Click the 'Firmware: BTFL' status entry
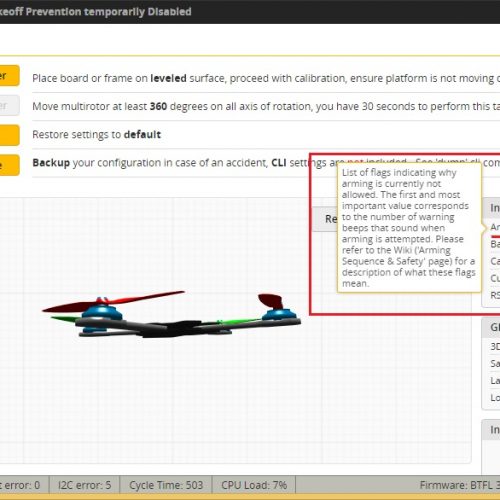The height and width of the screenshot is (500, 500). 459,485
